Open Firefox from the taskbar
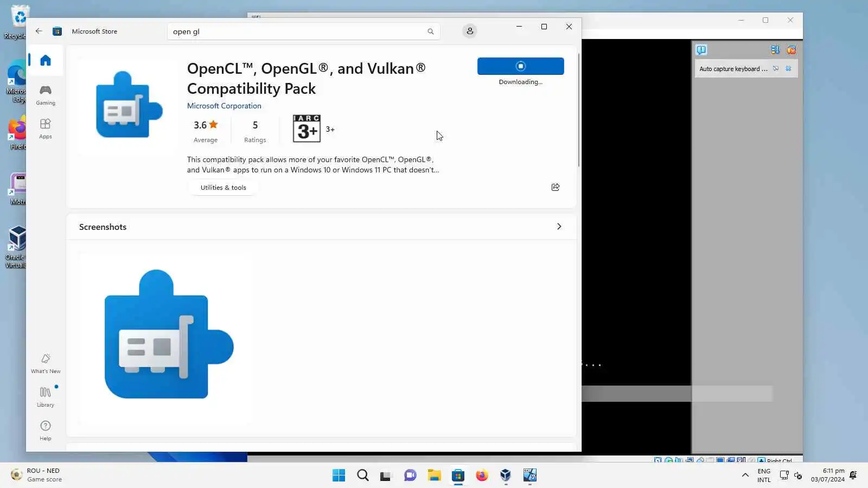868x488 pixels. (482, 476)
